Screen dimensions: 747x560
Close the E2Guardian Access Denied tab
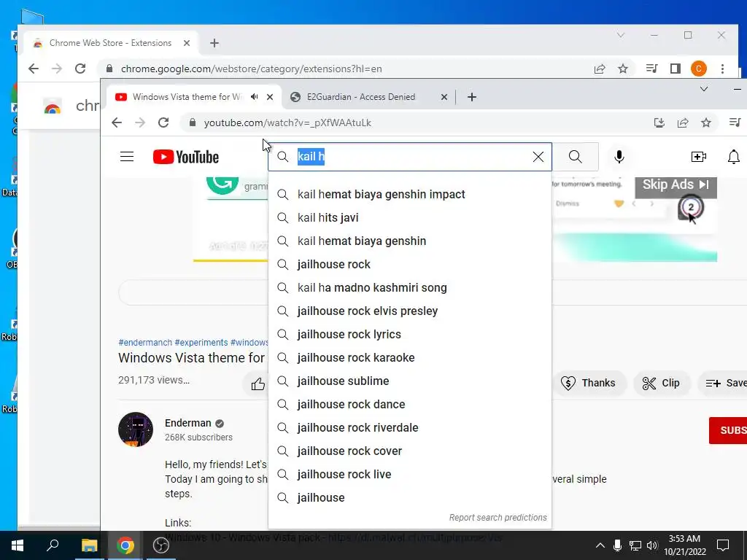(444, 97)
